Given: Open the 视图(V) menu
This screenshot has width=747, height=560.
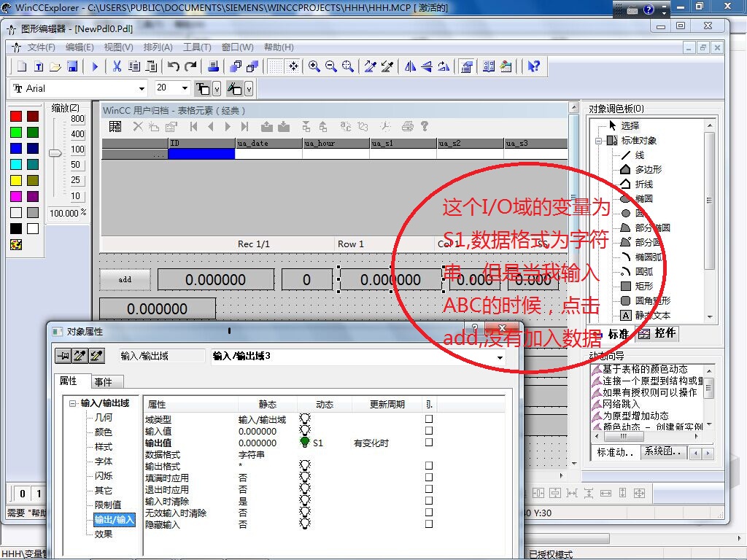Looking at the screenshot, I should 118,47.
